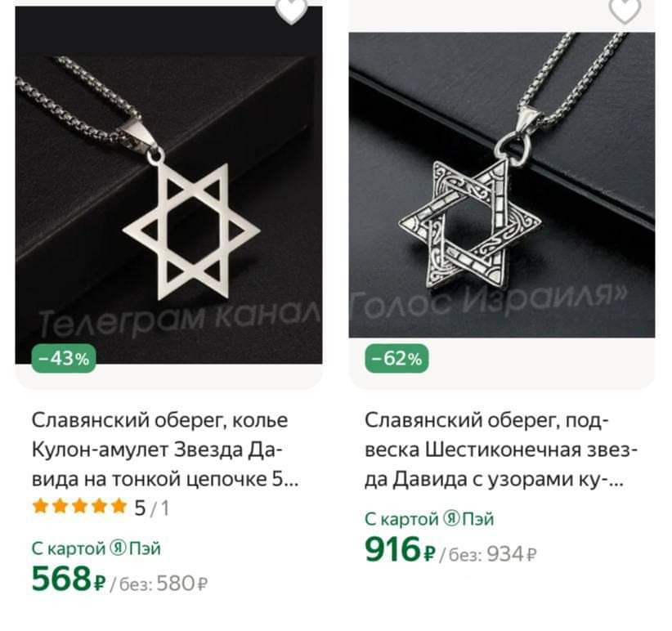View five-star rating of left product

(x=80, y=507)
